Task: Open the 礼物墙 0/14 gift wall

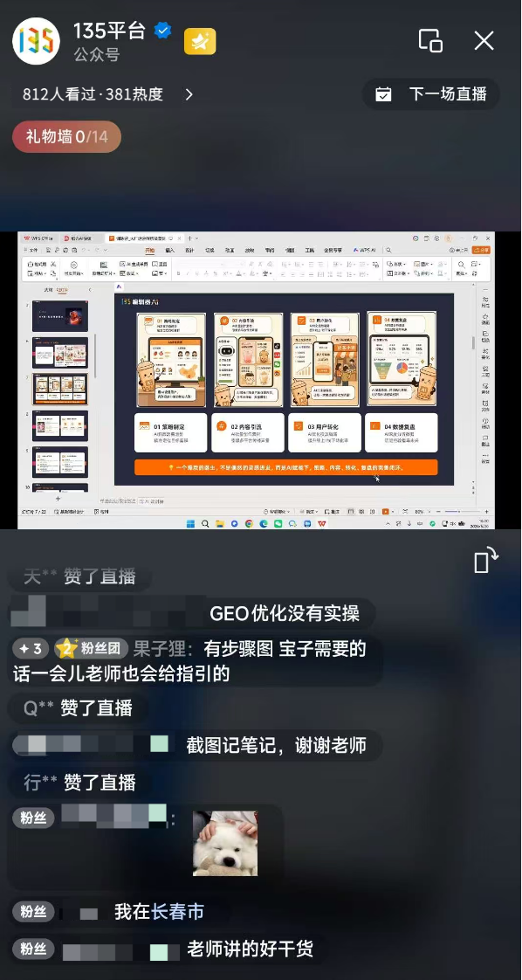Action: click(67, 137)
